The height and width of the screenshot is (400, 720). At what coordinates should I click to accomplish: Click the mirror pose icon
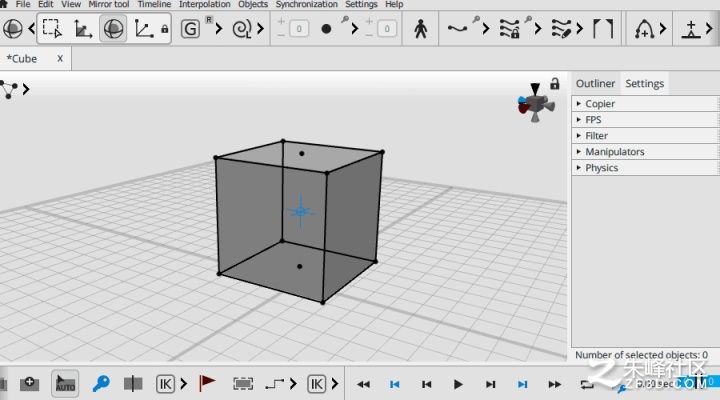(133, 383)
